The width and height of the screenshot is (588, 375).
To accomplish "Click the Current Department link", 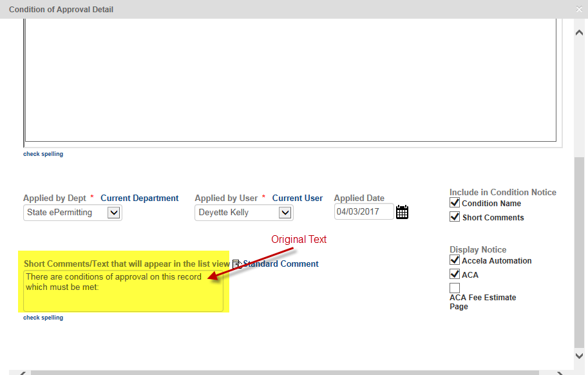I will pos(139,198).
